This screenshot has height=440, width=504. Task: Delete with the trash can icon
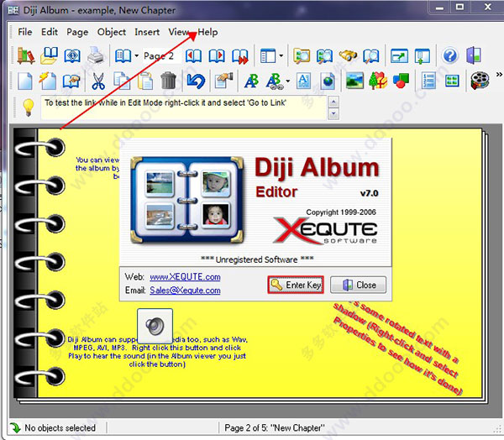[x=168, y=81]
